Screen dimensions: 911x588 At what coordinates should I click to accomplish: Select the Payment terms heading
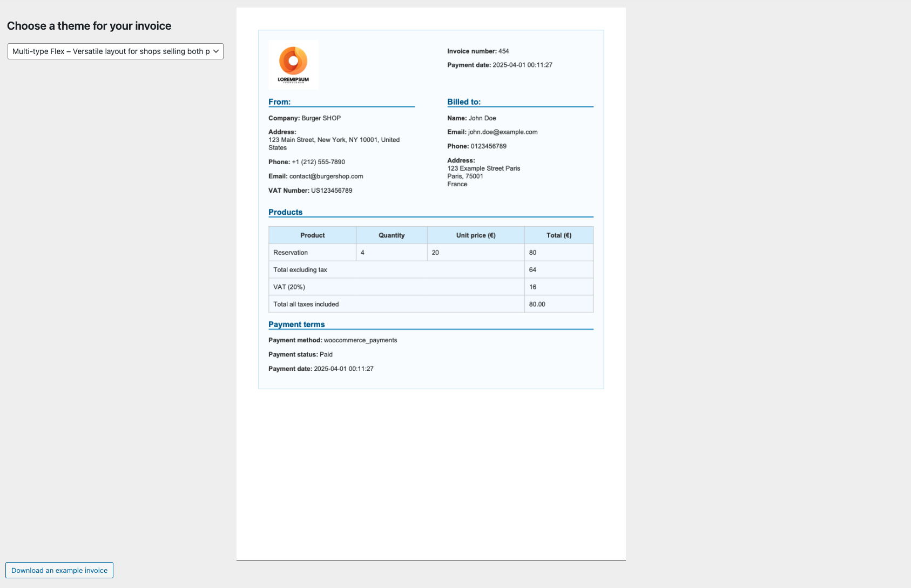pos(296,324)
